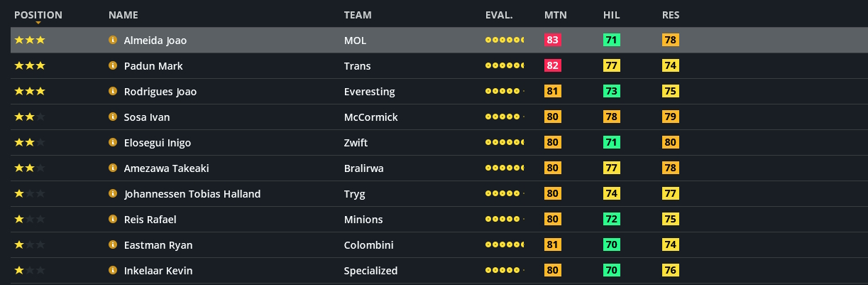The image size is (868, 285).
Task: Select rider name Padun Mark
Action: 153,66
